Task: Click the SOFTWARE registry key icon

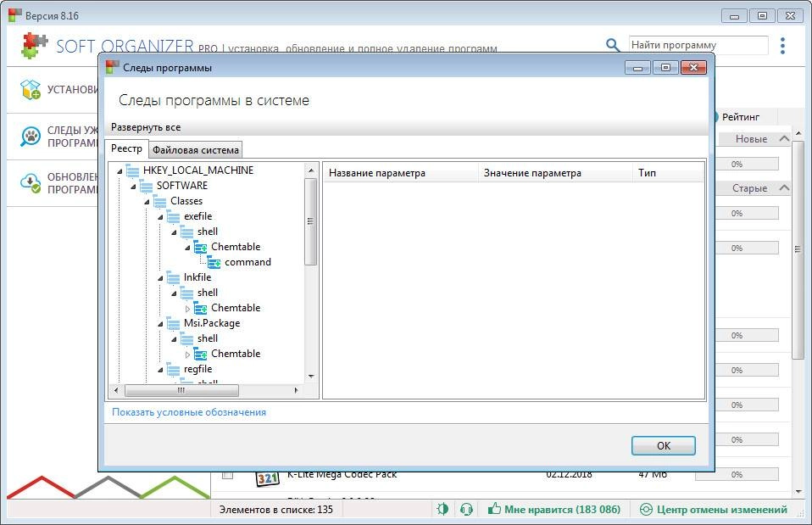Action: click(146, 186)
